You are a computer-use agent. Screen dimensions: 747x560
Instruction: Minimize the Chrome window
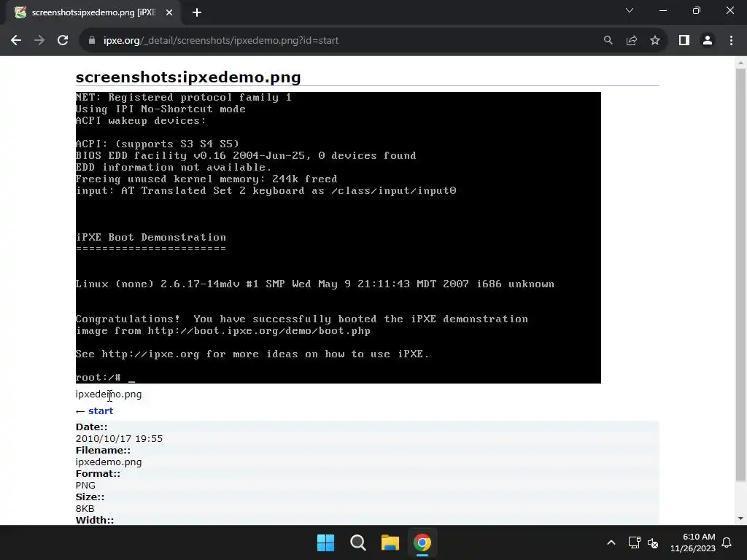click(663, 10)
